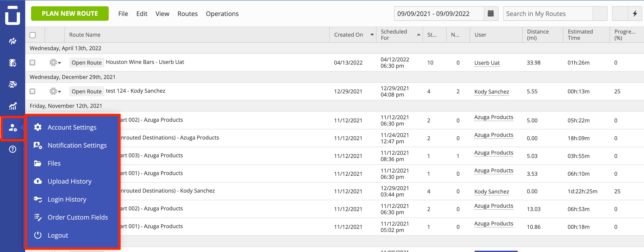The height and width of the screenshot is (252, 644).
Task: Click the search button beside the search field
Action: pos(600,13)
